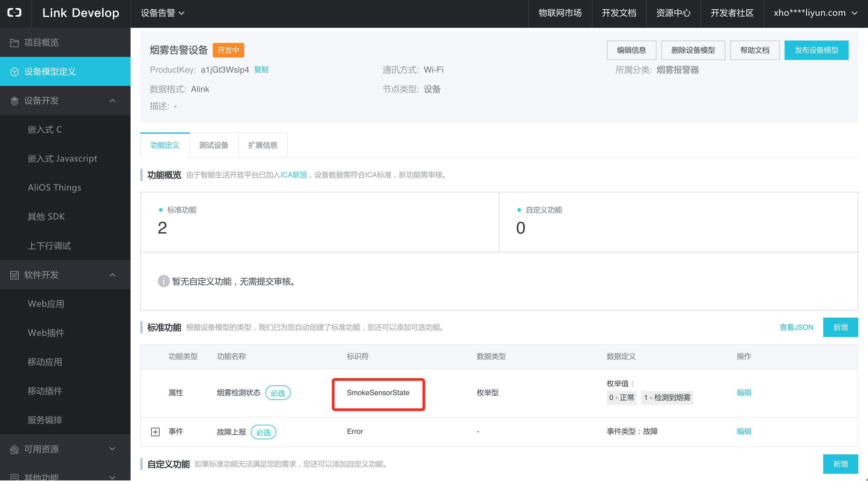Open the 设备告警 project dropdown
The height and width of the screenshot is (481, 868).
tap(163, 13)
